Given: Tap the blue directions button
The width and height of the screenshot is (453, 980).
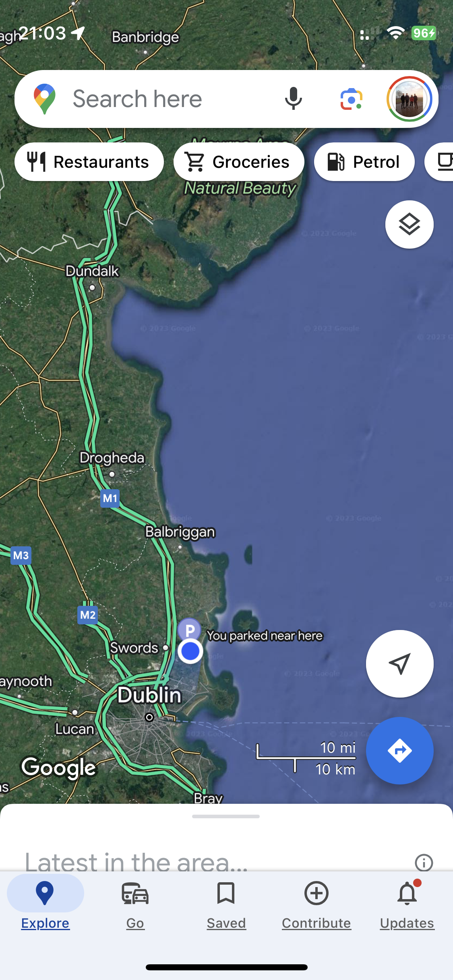Looking at the screenshot, I should click(399, 750).
